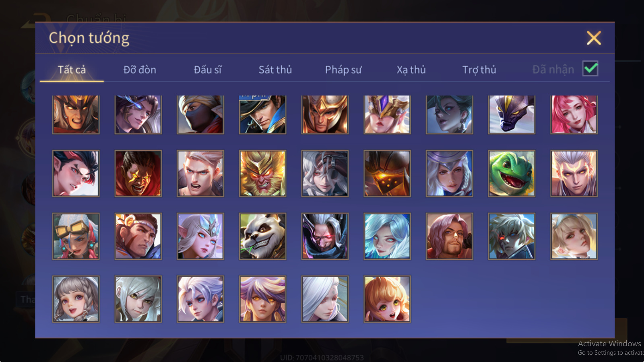Viewport: 644px width, 362px height.
Task: Open the Trợ thủ tab
Action: tap(479, 70)
